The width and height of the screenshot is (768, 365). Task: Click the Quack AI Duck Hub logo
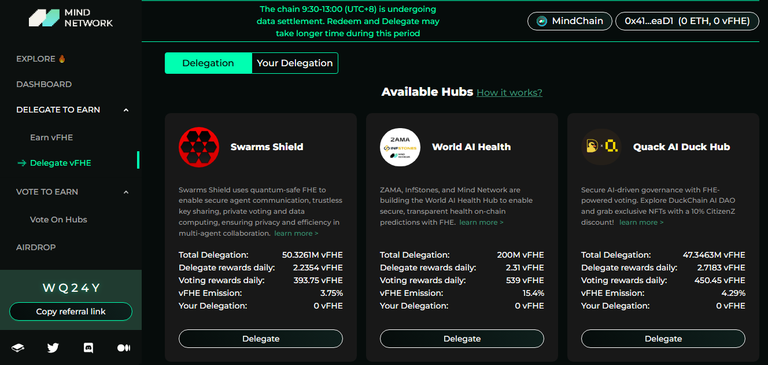[x=601, y=146]
